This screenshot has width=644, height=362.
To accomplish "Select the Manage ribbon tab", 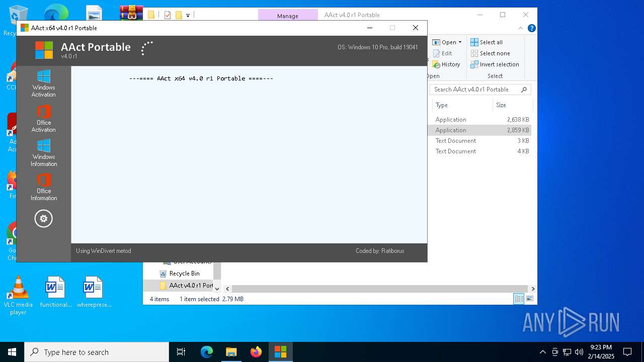I will (x=288, y=16).
